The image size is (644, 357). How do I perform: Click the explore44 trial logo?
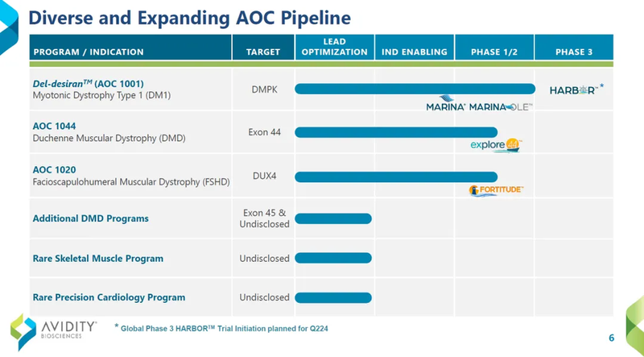tap(496, 145)
